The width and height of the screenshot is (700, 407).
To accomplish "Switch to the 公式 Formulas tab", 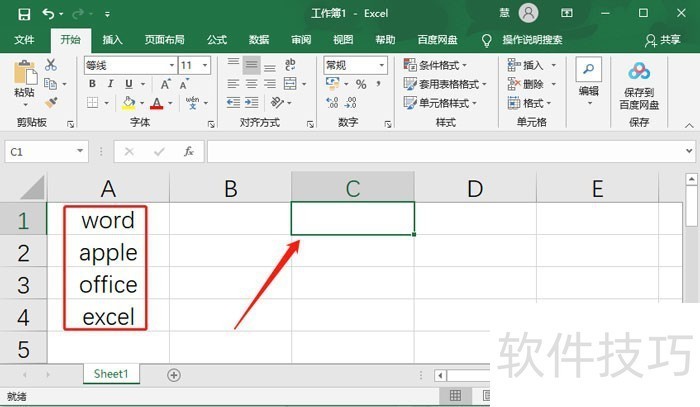I will point(217,40).
